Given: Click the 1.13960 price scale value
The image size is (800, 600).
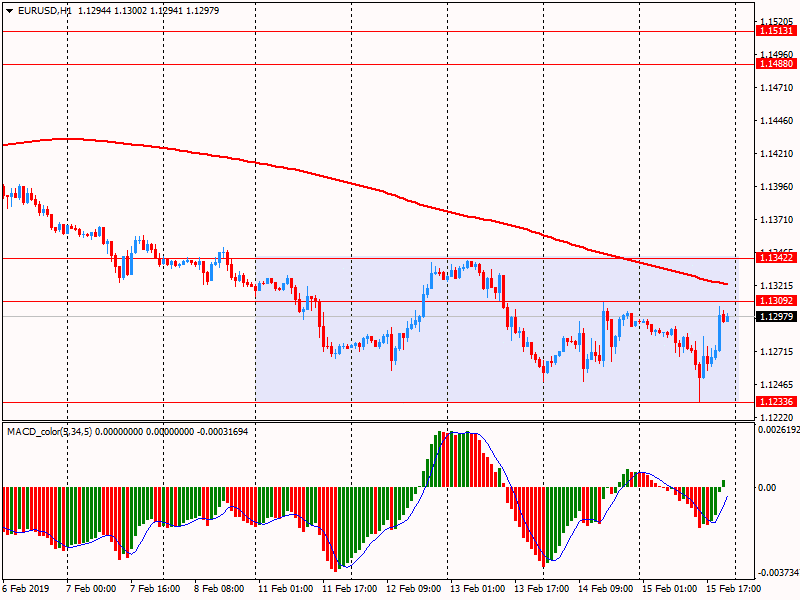Looking at the screenshot, I should click(x=777, y=187).
